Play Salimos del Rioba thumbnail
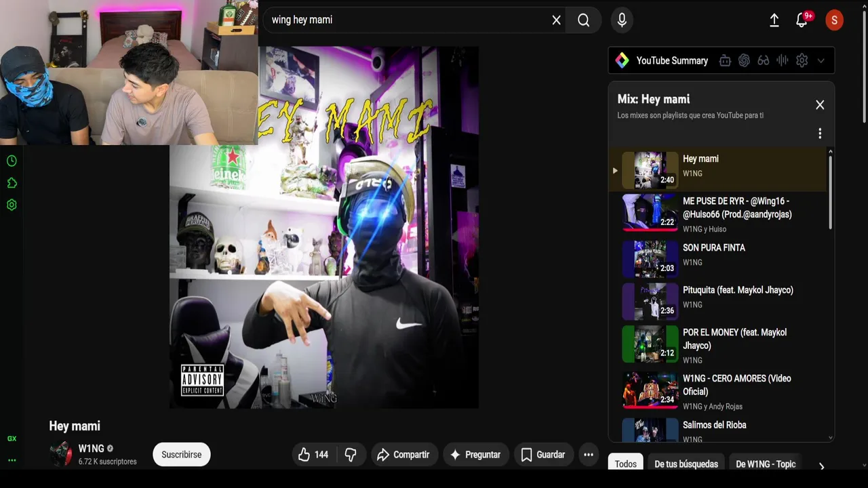The image size is (868, 488). 650,430
